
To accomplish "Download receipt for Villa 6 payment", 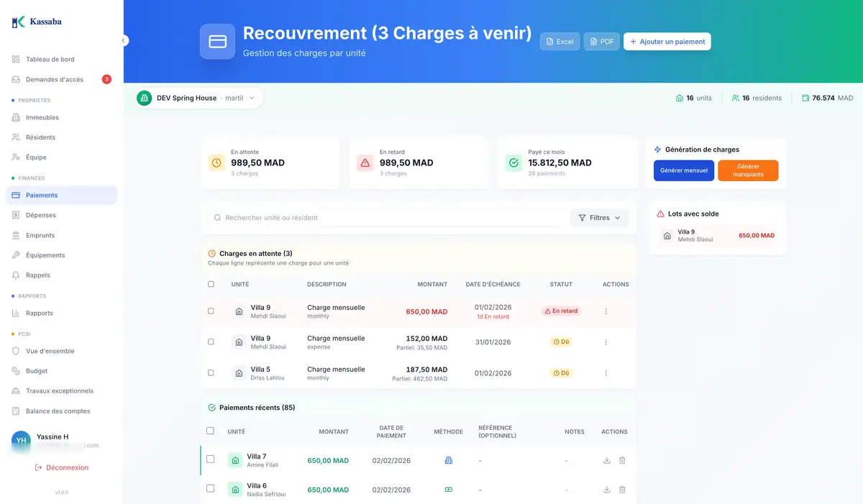I will click(x=606, y=490).
